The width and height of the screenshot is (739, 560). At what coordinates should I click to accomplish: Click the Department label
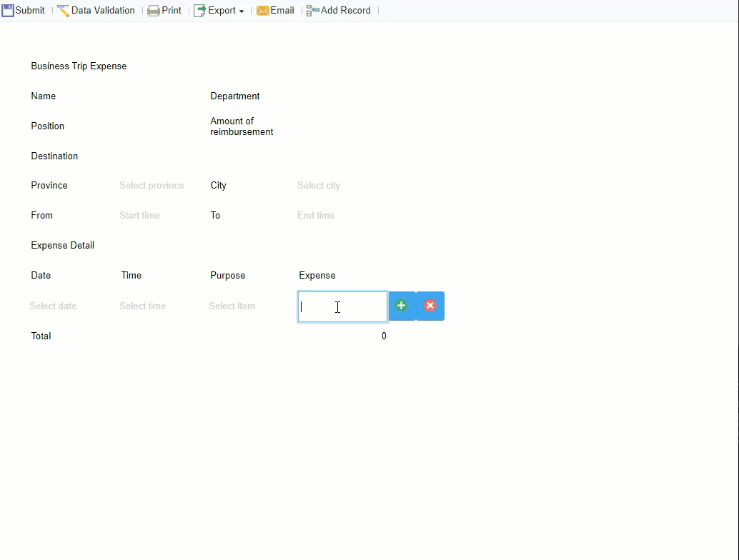point(234,96)
